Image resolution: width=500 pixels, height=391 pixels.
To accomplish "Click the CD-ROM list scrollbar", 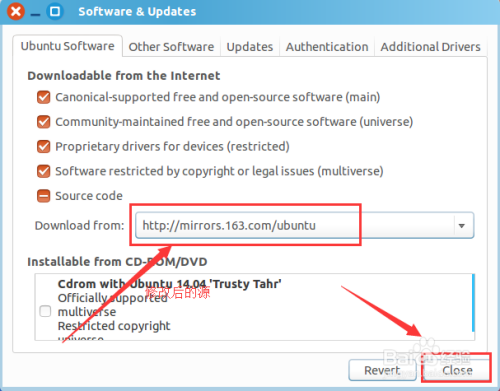I will coord(473,303).
